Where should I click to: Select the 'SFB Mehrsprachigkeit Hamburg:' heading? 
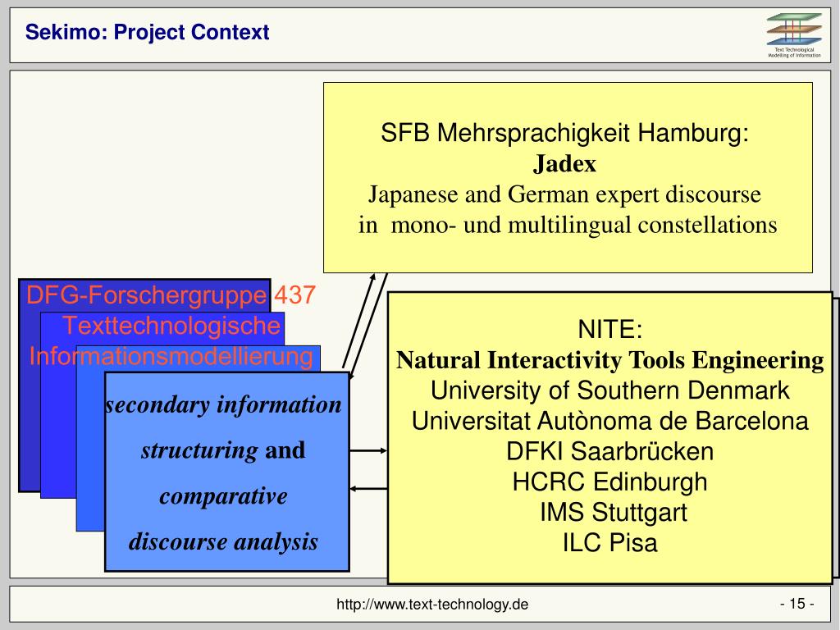[x=564, y=132]
